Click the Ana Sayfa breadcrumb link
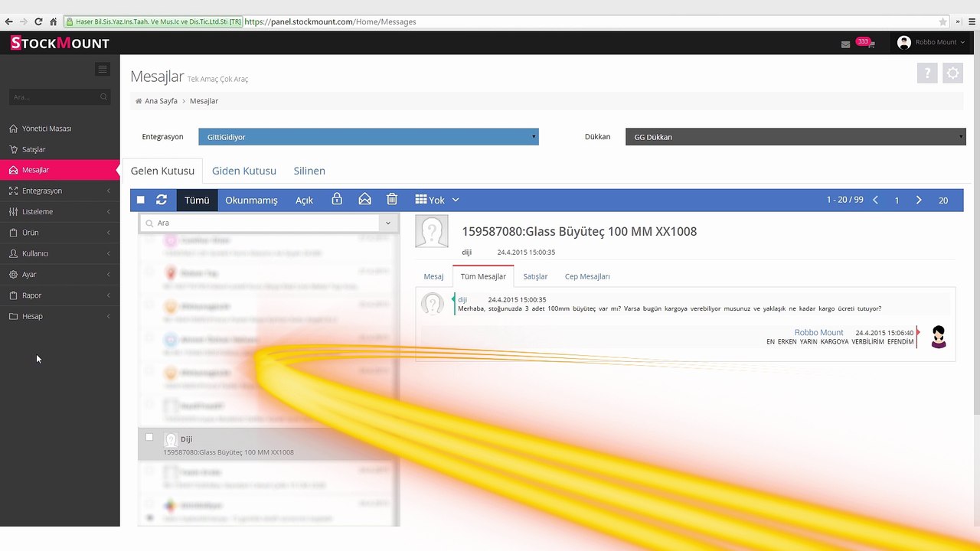 tap(161, 101)
